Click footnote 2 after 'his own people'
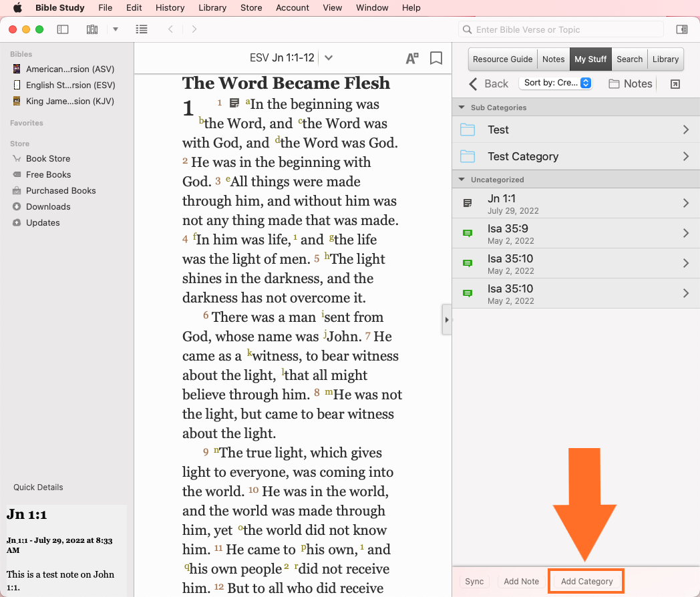This screenshot has width=700, height=597. [287, 566]
